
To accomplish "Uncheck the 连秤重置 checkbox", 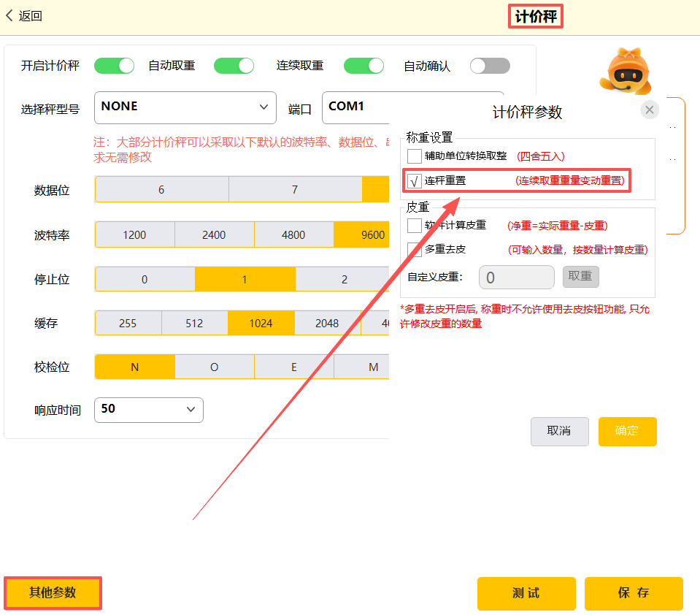I will point(415,180).
